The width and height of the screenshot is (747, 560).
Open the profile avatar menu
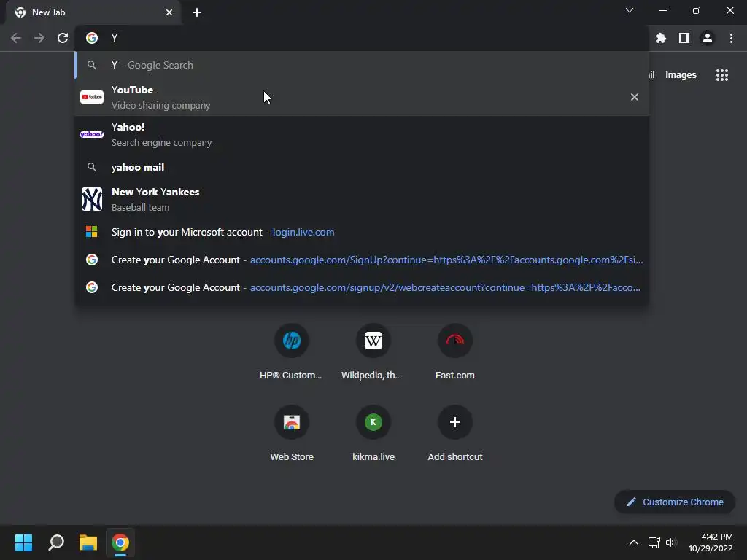coord(708,38)
